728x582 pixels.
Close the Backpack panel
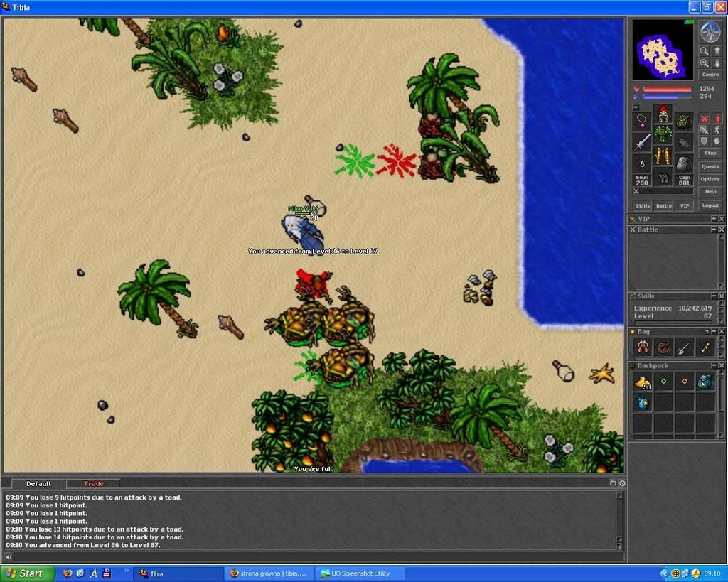(722, 366)
